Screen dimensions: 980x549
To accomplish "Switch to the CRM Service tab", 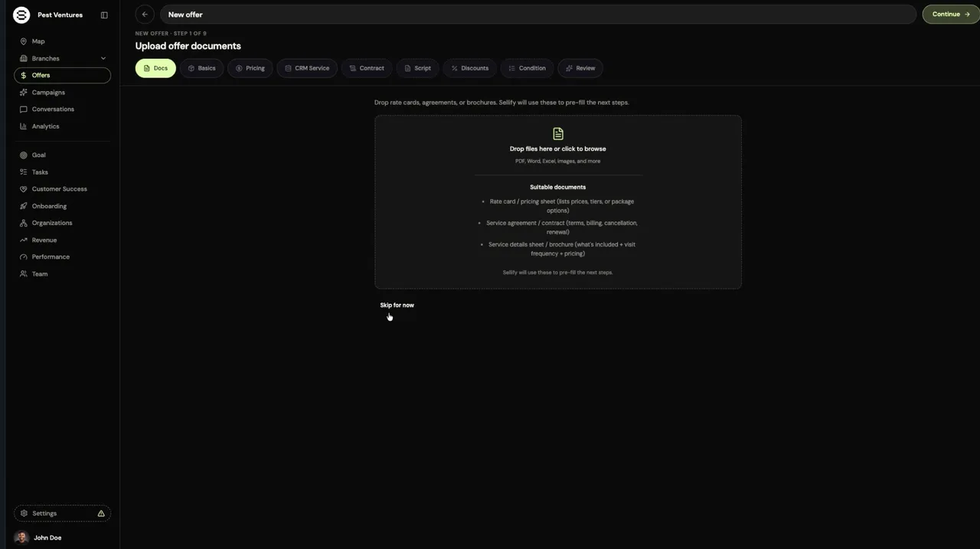I will (307, 68).
